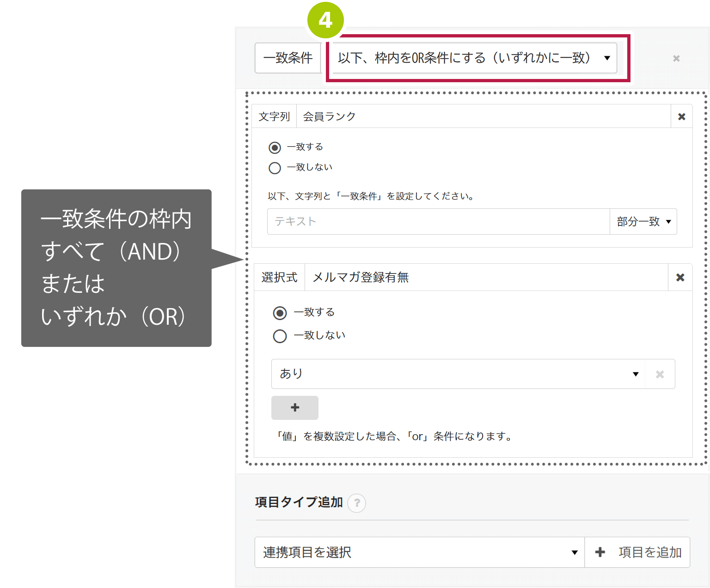The height and width of the screenshot is (588, 710).
Task: Click the 項目を追加 button
Action: coord(637,552)
